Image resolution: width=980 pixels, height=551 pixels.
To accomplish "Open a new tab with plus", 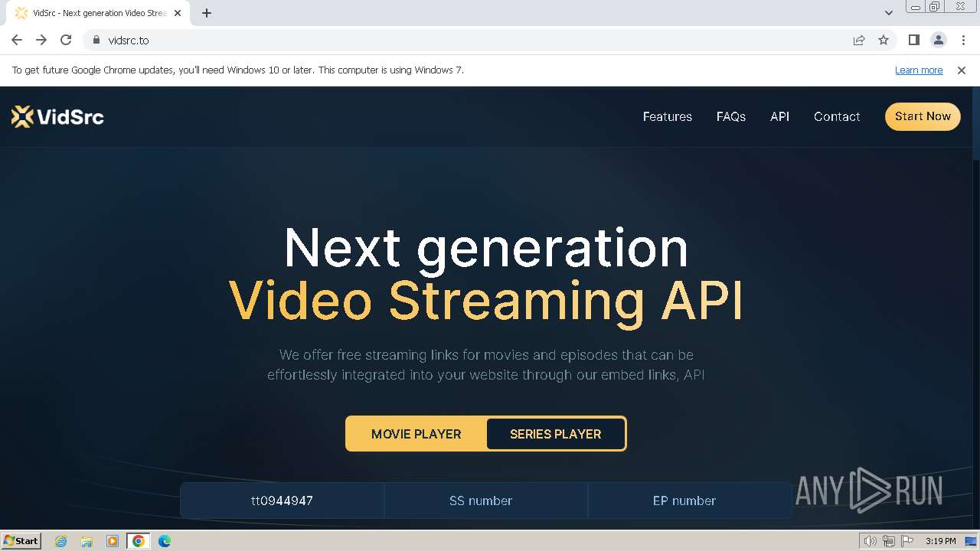I will (x=207, y=13).
